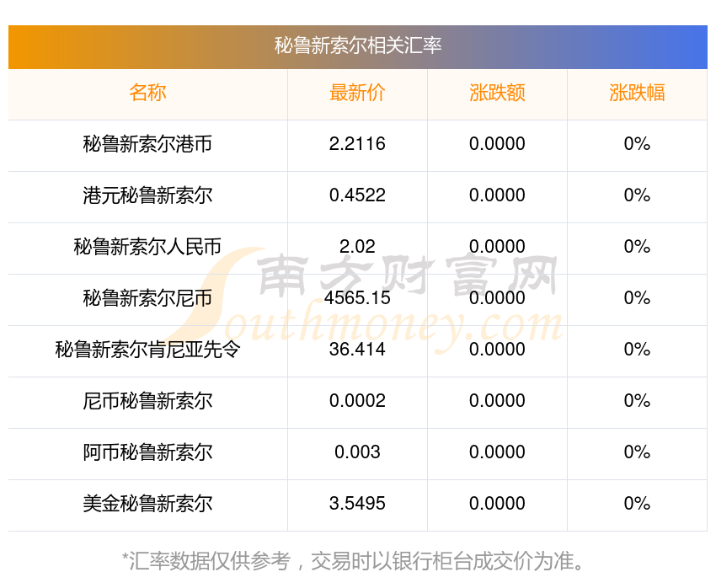Click 0.0000 change in 秘鲁新索尔港币 row
Image resolution: width=716 pixels, height=588 pixels.
497,144
